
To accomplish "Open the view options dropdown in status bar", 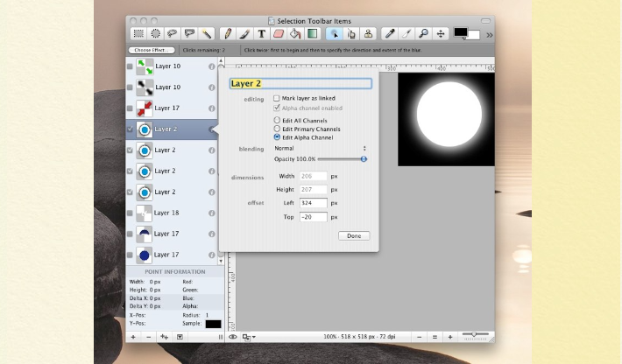I will [x=249, y=337].
